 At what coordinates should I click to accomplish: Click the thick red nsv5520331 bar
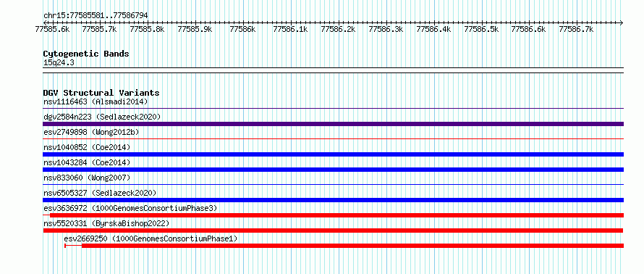(x=333, y=231)
